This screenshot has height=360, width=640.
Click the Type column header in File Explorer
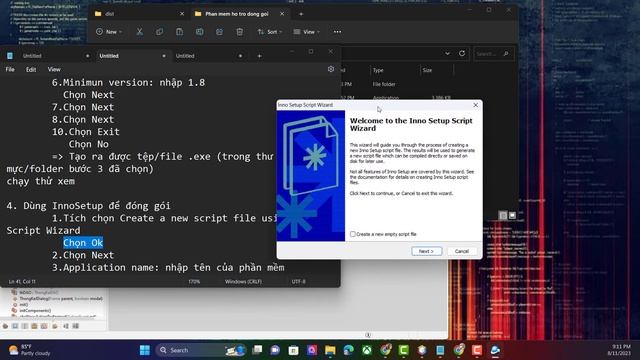[378, 70]
